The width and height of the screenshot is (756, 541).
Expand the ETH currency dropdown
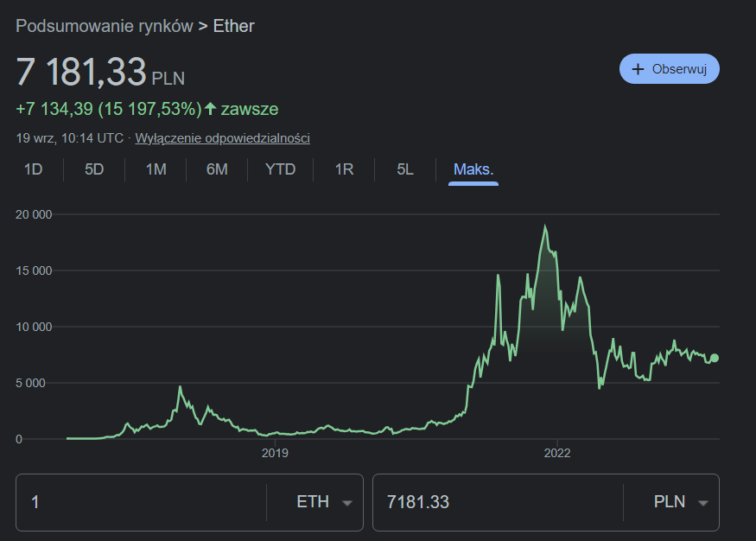[x=347, y=503]
